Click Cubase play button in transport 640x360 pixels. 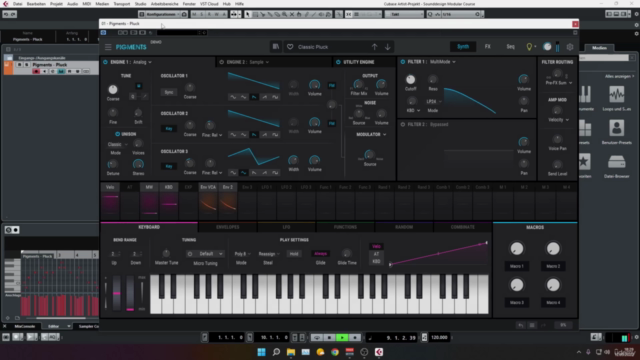pos(342,338)
